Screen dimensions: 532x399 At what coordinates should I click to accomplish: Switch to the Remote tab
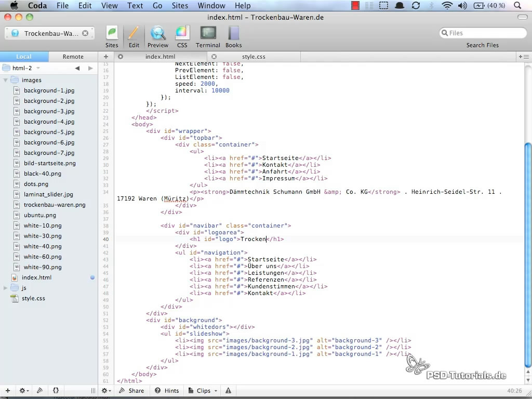(x=73, y=57)
